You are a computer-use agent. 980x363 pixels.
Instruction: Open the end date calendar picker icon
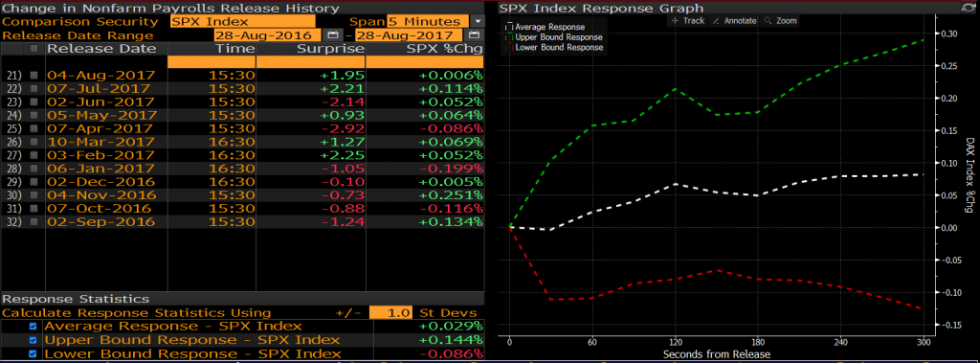point(475,35)
